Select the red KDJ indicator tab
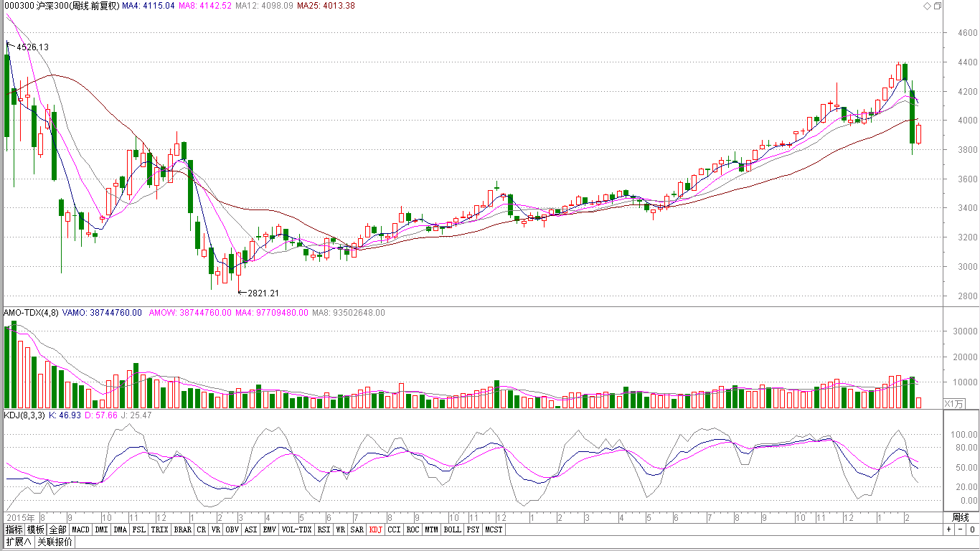 coord(376,529)
